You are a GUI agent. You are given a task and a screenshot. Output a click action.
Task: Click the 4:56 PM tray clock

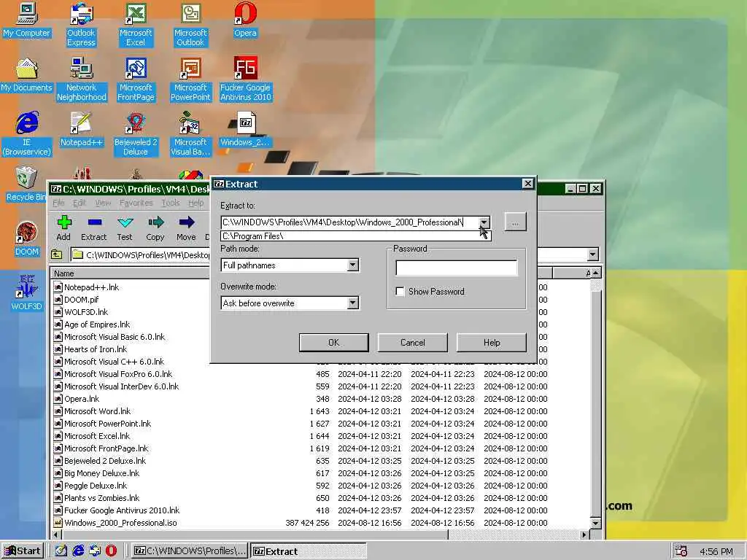(716, 551)
